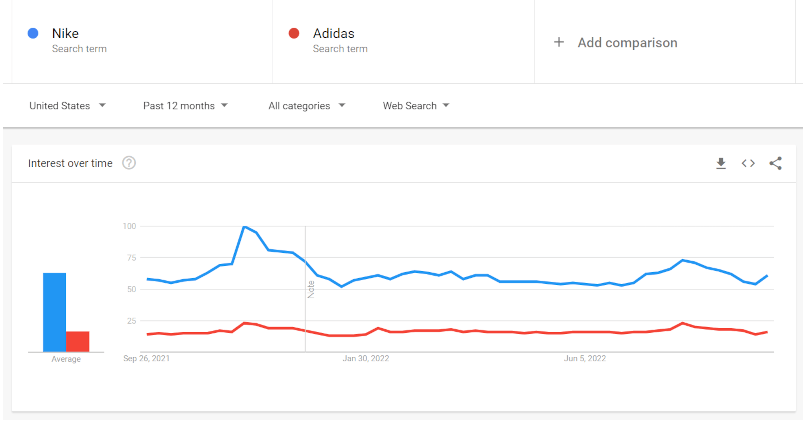Click the plus icon for Add comparison

(559, 42)
